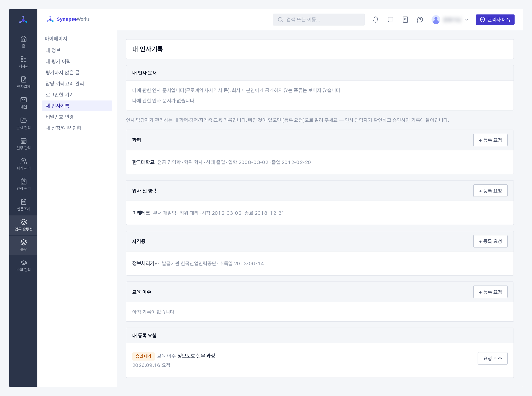Open the chat message icon in header
This screenshot has height=396, width=532.
390,19
